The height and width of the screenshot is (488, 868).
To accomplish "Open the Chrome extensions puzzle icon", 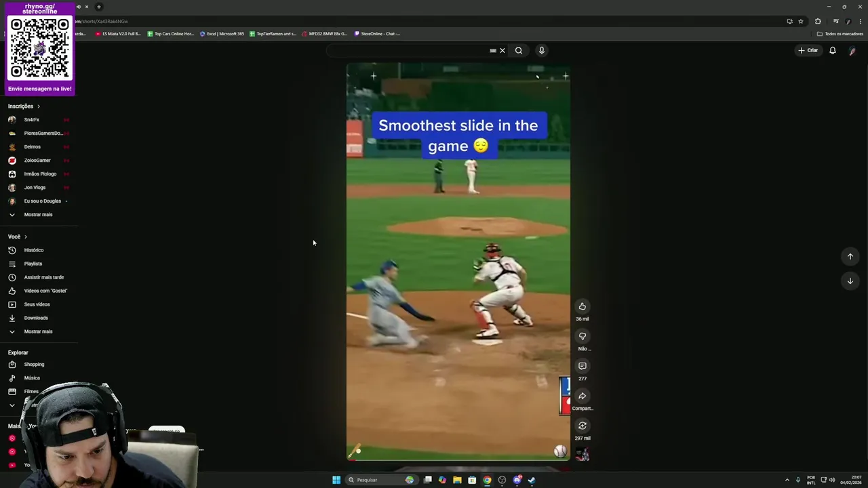I will coord(818,21).
